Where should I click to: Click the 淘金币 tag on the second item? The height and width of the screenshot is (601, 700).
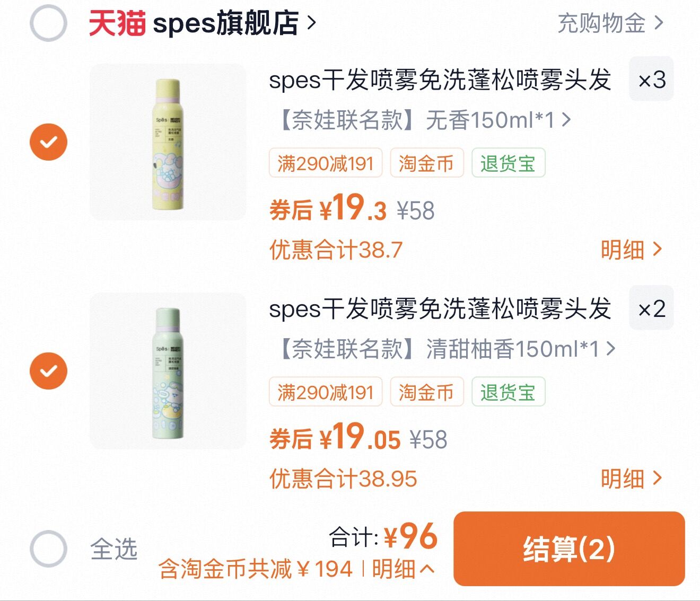pos(426,392)
